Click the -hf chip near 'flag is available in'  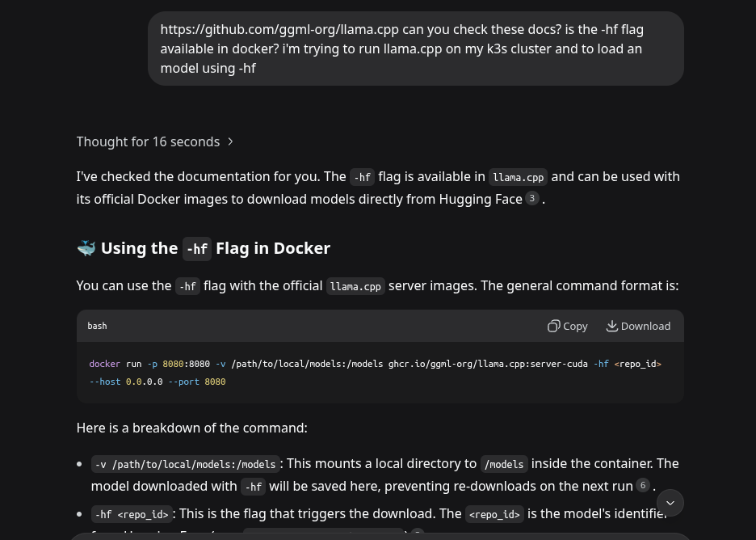(362, 177)
